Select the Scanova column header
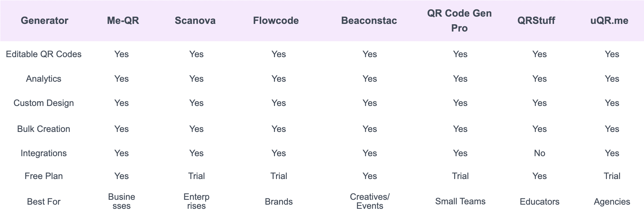 (195, 21)
